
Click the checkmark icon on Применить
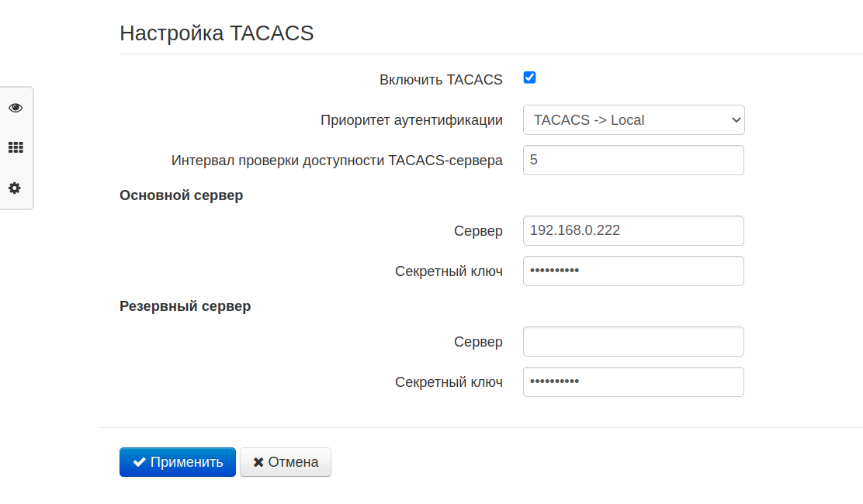[140, 462]
